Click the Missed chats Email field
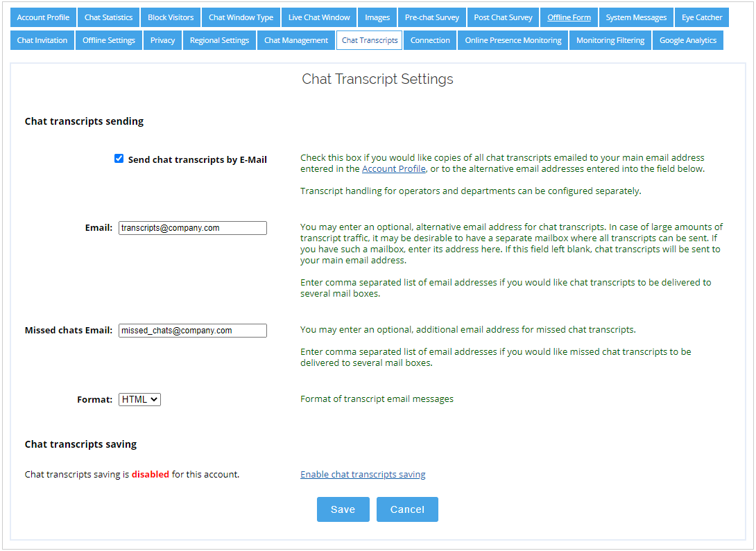The width and height of the screenshot is (756, 551). click(192, 331)
